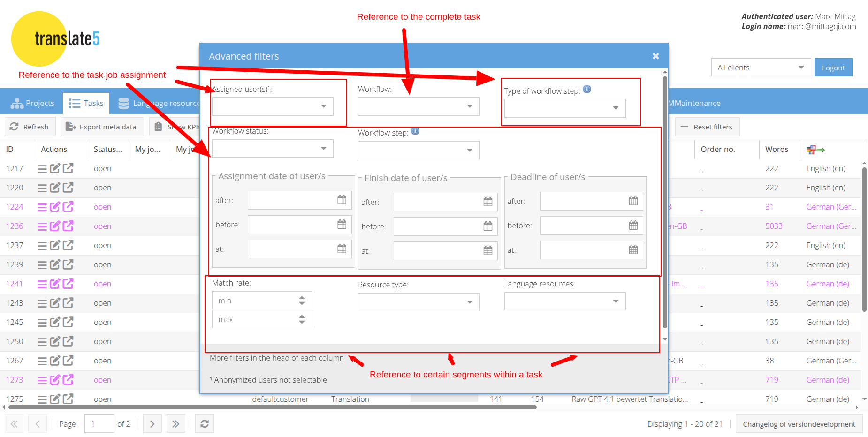Click the info icon next to Workflow step

click(x=415, y=131)
